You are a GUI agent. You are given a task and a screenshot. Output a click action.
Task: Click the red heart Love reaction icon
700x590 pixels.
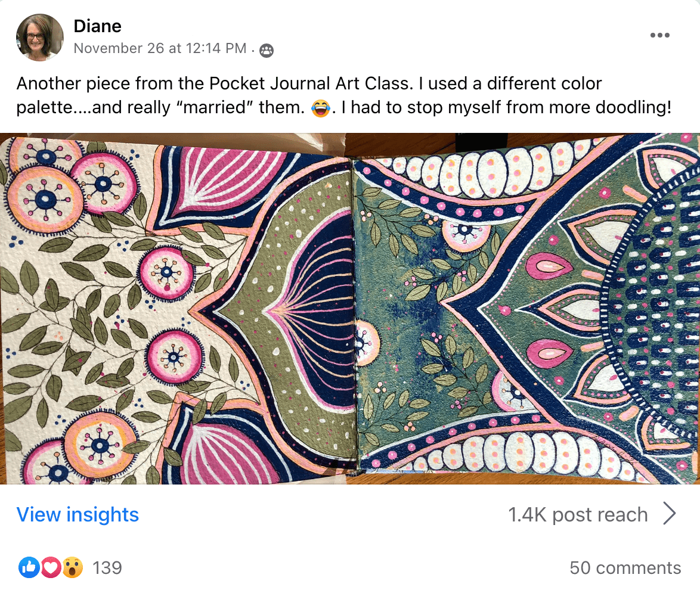click(50, 567)
